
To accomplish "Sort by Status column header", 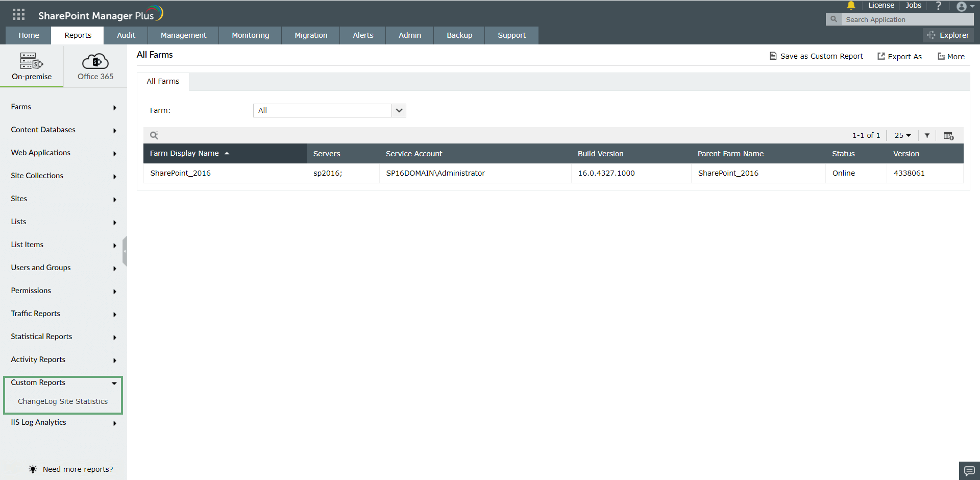I will 856,153.
